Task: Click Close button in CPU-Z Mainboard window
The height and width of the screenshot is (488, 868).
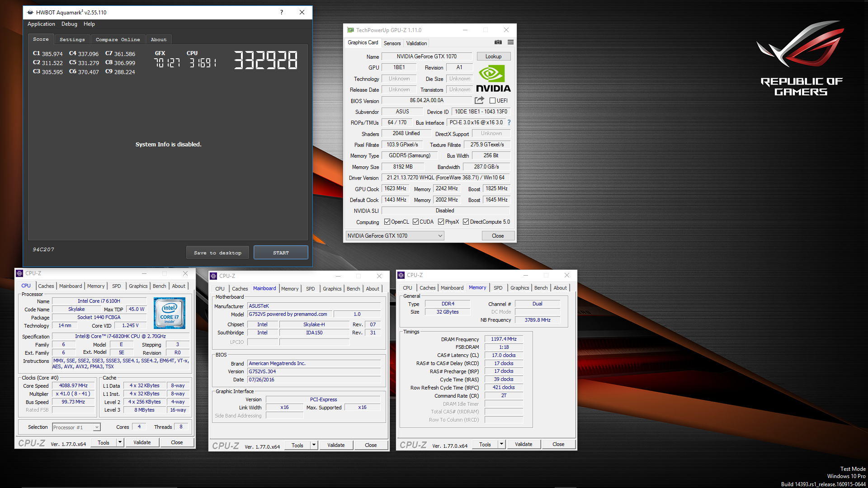Action: 371,445
